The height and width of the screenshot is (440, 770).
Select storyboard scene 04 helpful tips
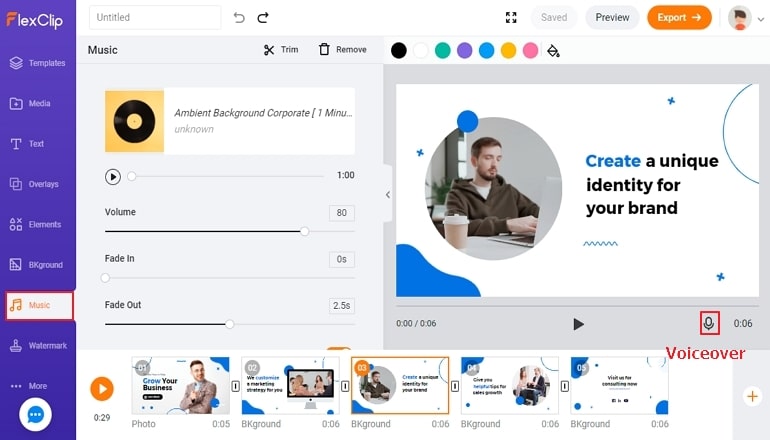click(x=510, y=385)
